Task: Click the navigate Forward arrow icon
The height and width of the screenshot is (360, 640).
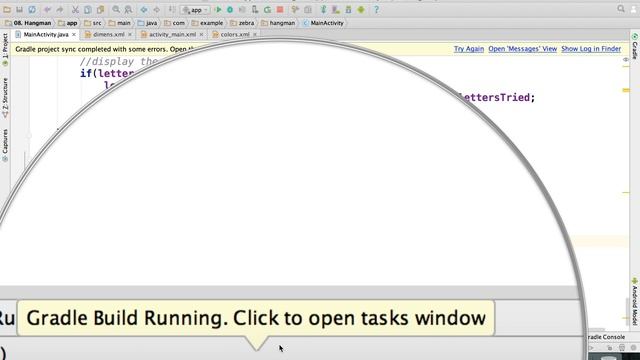Action: click(x=156, y=9)
